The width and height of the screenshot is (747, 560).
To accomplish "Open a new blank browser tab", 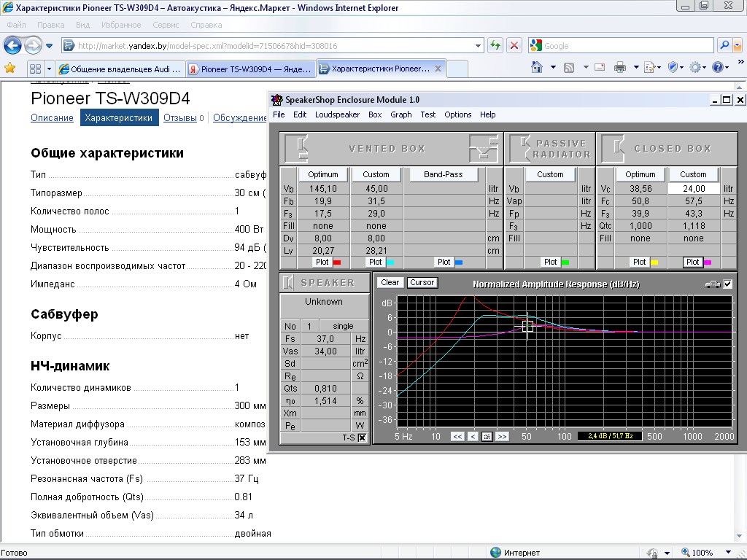I will (457, 69).
